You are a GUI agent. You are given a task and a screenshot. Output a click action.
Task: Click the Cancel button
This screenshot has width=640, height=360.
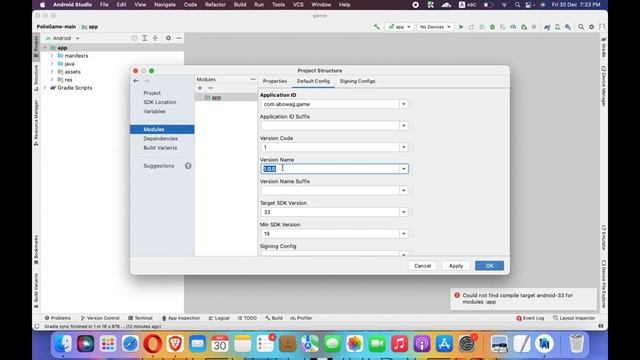(x=422, y=266)
